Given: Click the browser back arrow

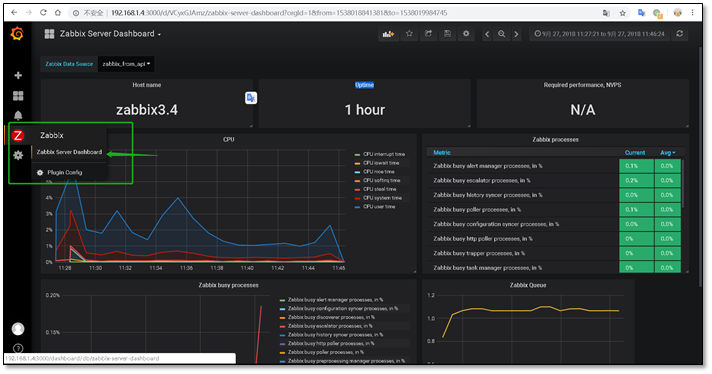Looking at the screenshot, I should (x=14, y=13).
